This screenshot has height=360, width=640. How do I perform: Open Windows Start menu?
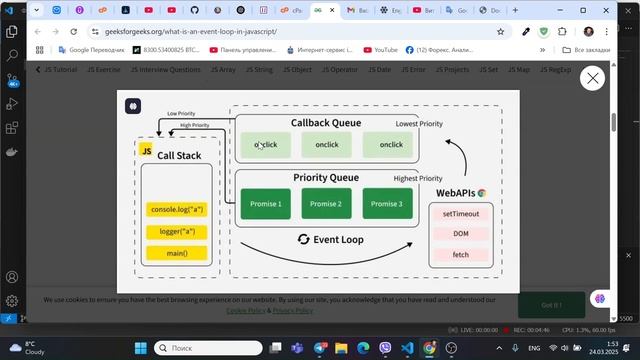click(x=141, y=348)
